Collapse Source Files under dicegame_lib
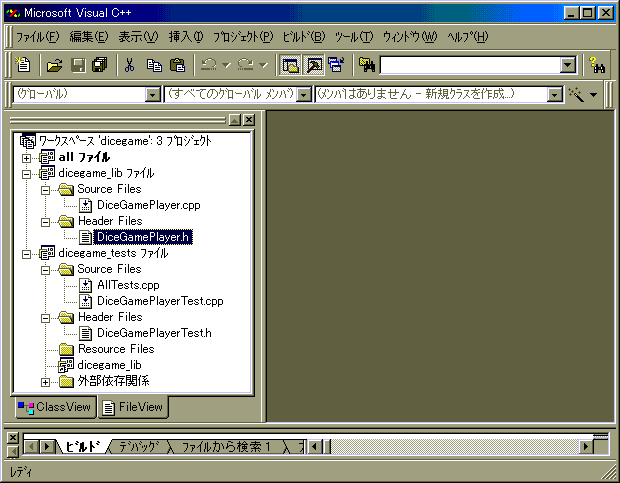 [45, 190]
